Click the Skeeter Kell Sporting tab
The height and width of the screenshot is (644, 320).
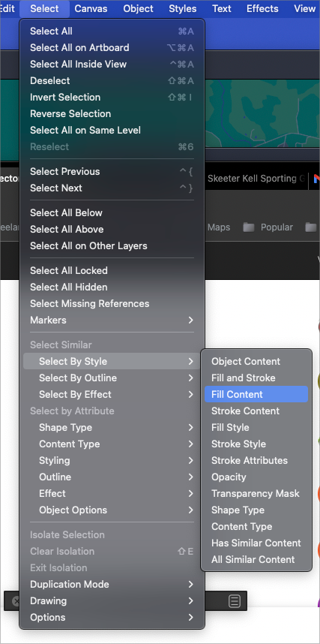(257, 179)
